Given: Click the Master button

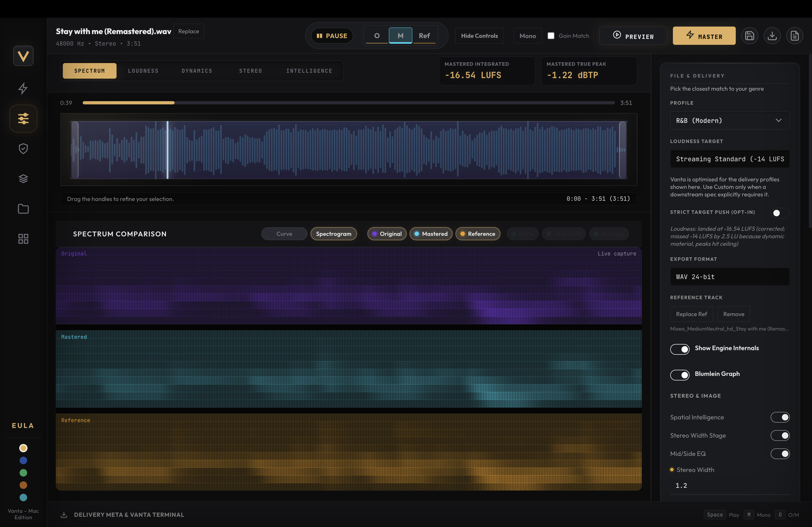Looking at the screenshot, I should pyautogui.click(x=704, y=35).
